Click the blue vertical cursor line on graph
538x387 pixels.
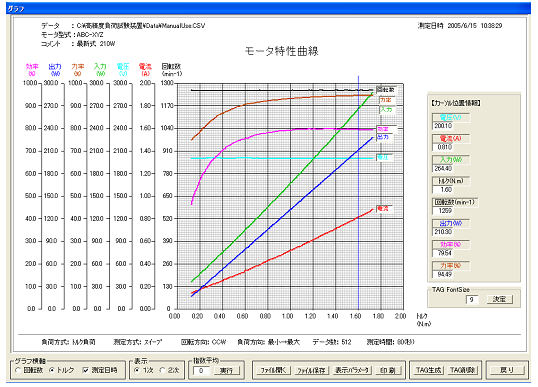pos(359,192)
